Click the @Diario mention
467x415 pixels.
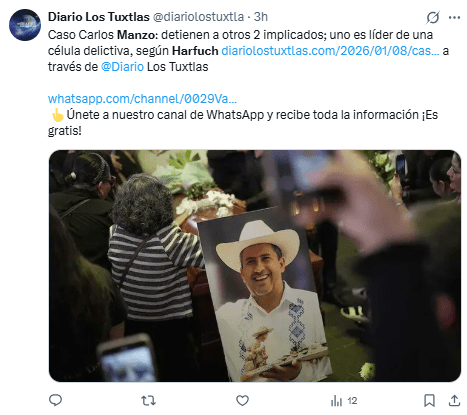pyautogui.click(x=122, y=67)
